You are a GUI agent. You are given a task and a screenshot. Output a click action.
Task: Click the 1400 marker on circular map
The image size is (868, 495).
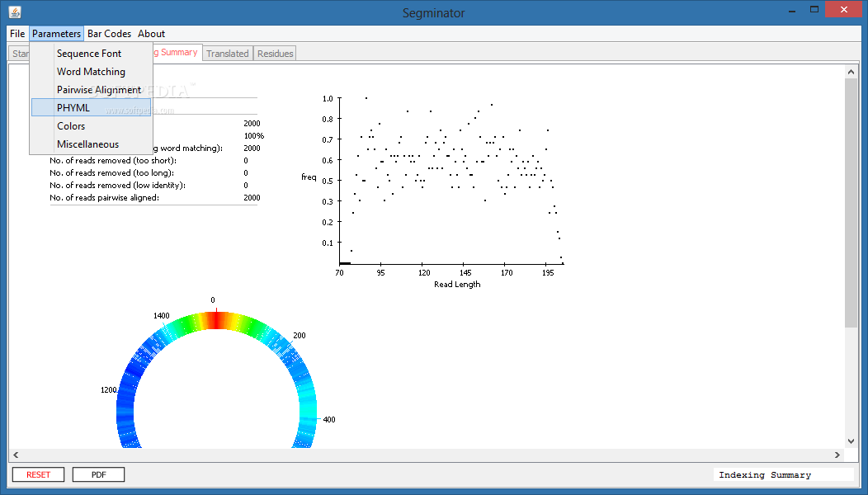(x=161, y=316)
